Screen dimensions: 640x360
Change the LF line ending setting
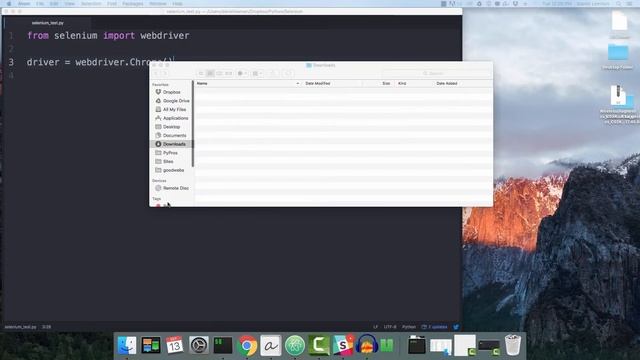coord(375,327)
